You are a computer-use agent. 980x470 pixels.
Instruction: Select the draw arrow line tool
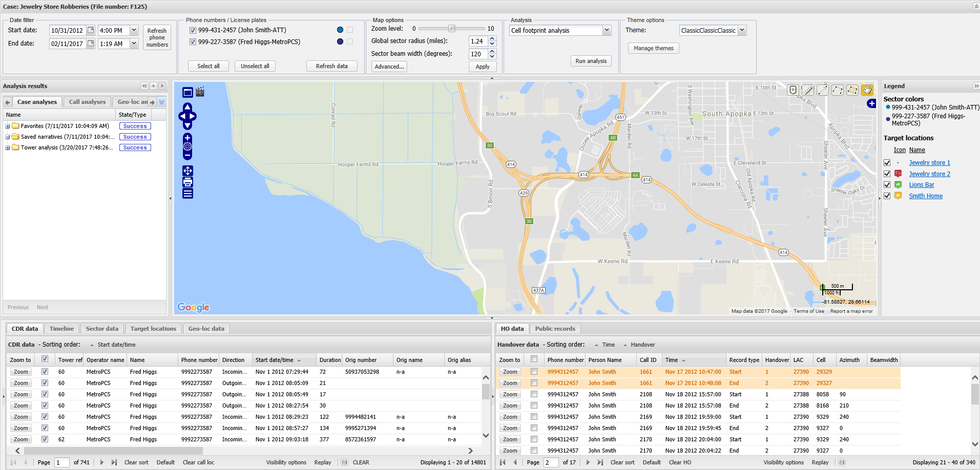click(823, 90)
